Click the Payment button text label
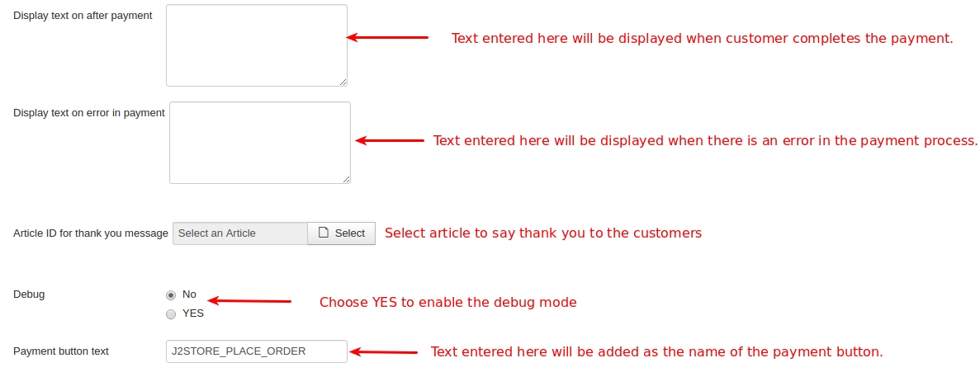980x391 pixels. [61, 351]
